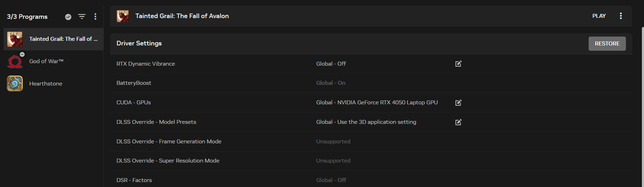Edit the CUDA - GPUs setting
Image resolution: width=644 pixels, height=187 pixels.
pos(458,103)
